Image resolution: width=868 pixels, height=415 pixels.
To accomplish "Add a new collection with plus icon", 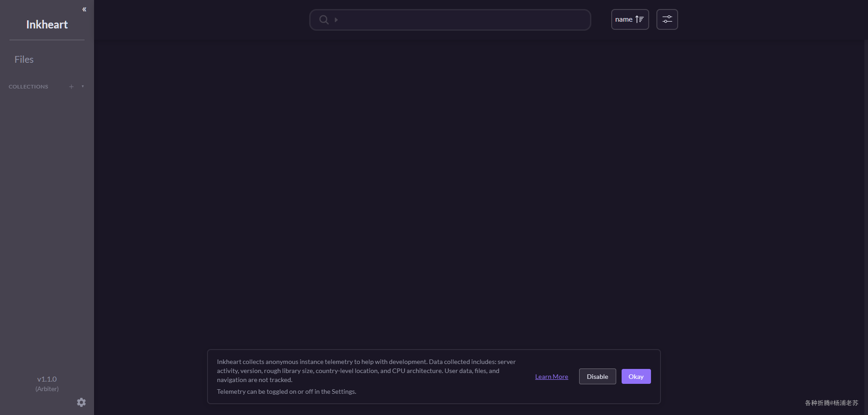I will (x=71, y=87).
